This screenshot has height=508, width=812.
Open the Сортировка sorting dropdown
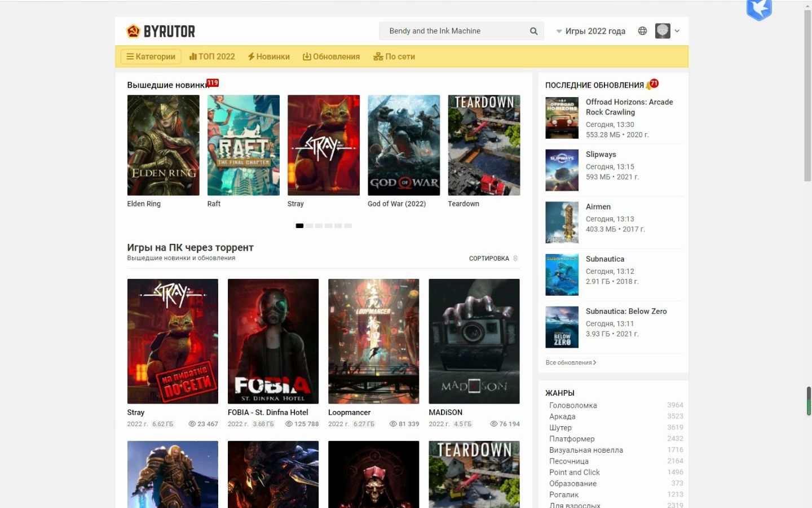click(493, 259)
